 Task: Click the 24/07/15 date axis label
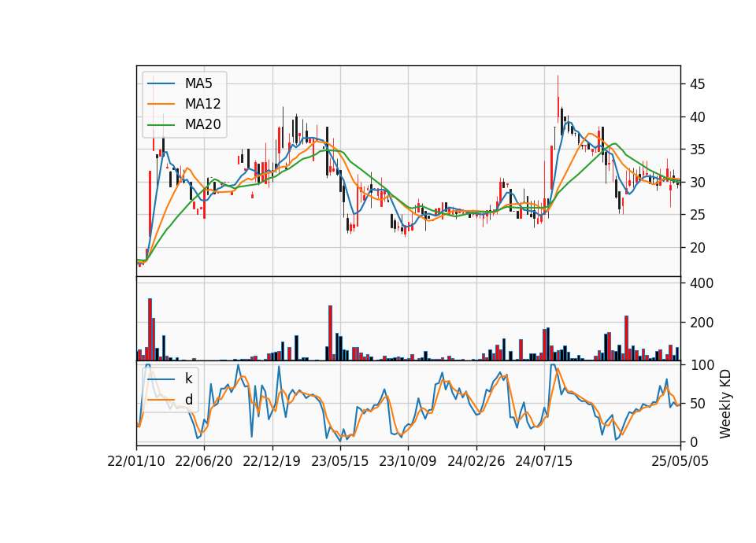(544, 461)
